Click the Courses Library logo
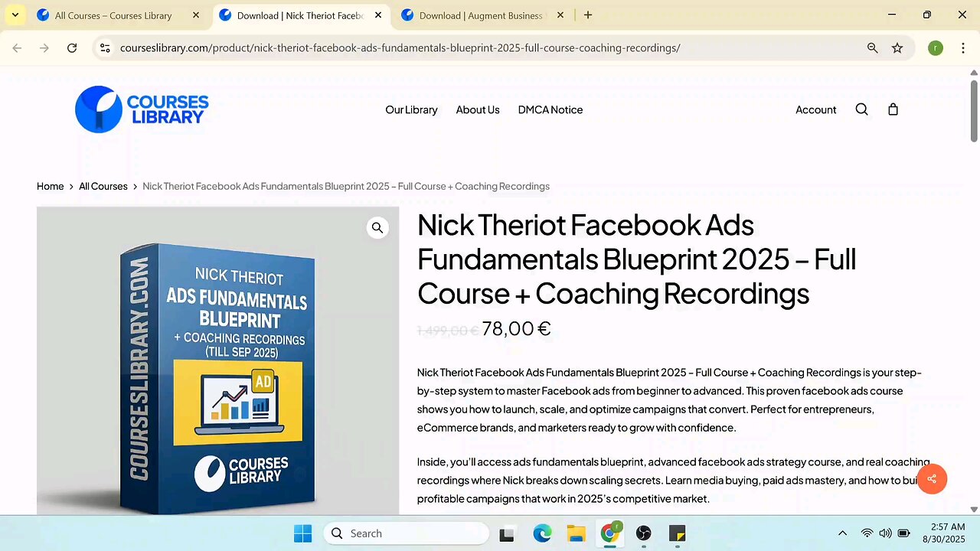The height and width of the screenshot is (551, 980). [x=142, y=109]
